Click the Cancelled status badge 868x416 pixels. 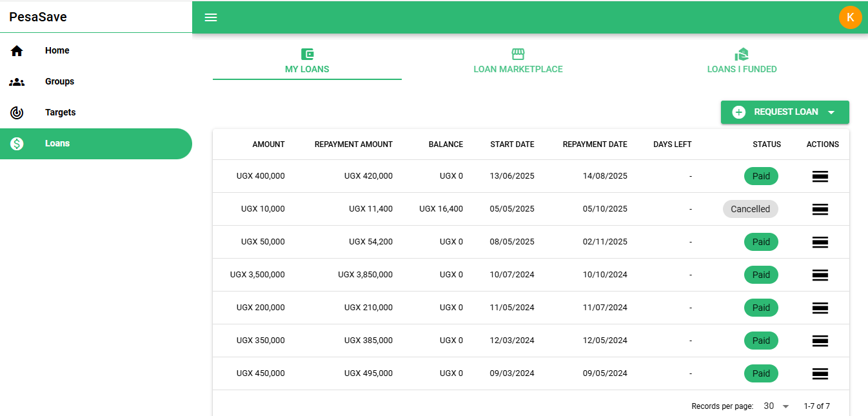750,209
